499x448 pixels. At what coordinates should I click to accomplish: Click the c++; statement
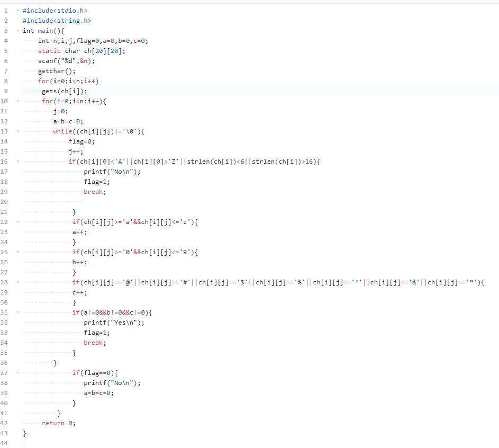coord(79,292)
